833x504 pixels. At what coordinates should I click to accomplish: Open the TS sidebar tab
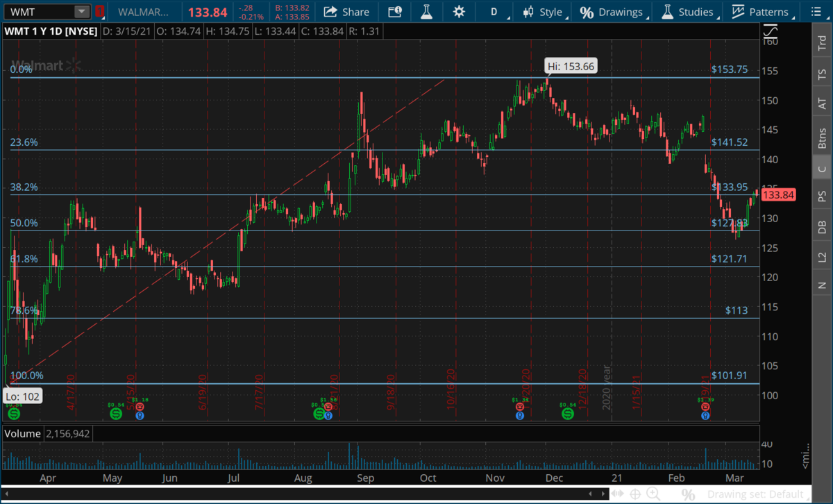click(x=822, y=74)
